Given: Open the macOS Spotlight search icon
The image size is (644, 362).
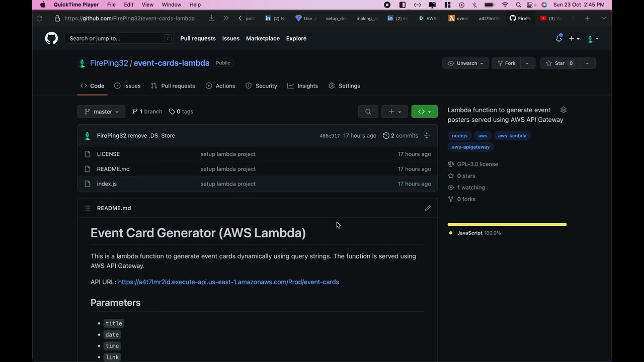Looking at the screenshot, I should [518, 5].
